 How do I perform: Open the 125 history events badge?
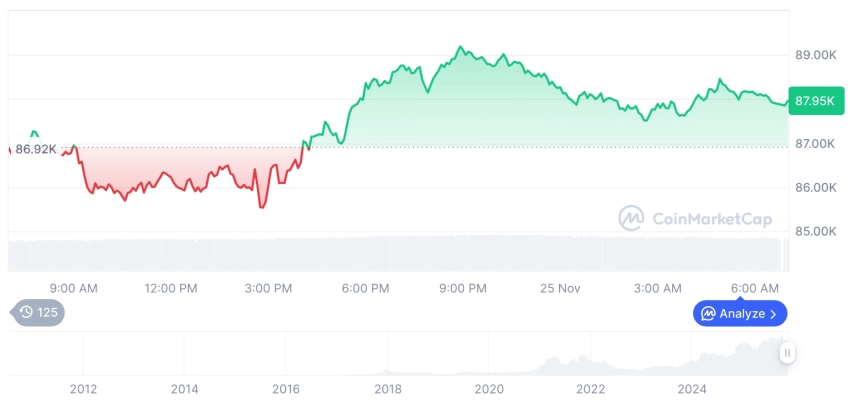coord(38,313)
